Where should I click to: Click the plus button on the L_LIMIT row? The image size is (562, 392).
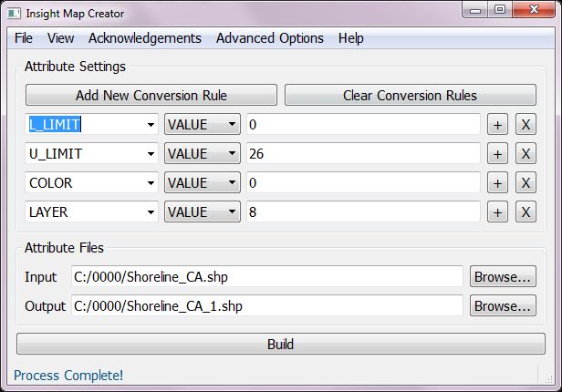click(x=497, y=125)
